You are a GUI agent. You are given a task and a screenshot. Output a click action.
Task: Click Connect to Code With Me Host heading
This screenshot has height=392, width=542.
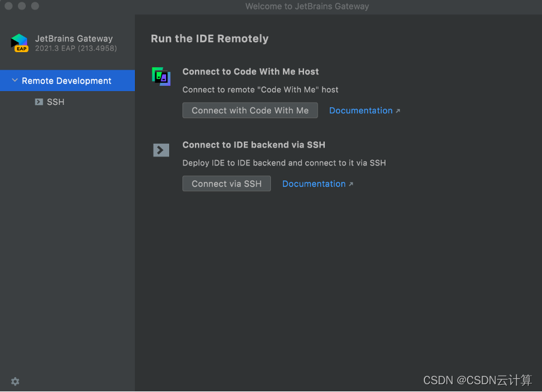point(250,71)
